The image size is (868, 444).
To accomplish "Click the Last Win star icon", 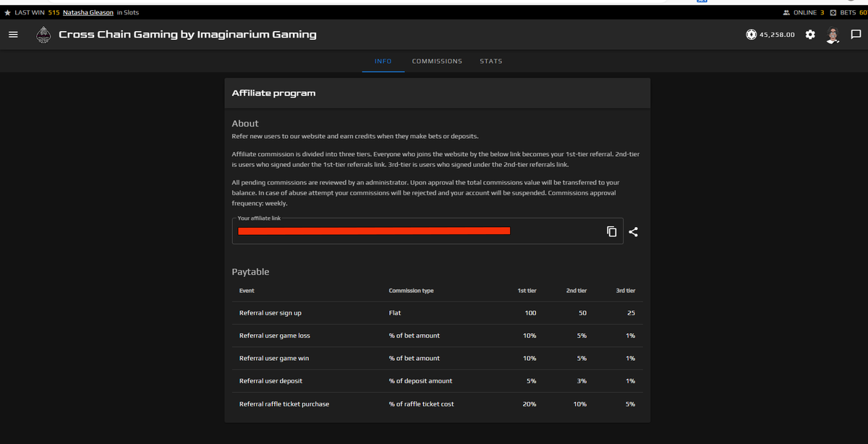I will [x=7, y=12].
